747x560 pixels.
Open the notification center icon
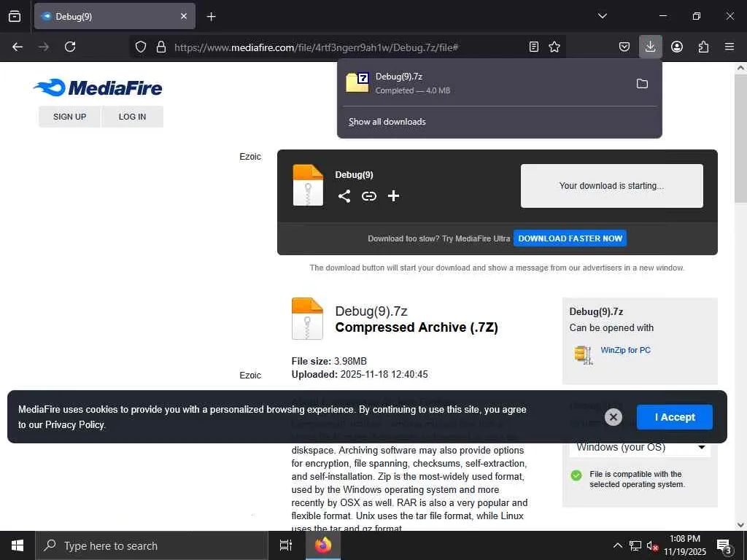[x=724, y=546]
